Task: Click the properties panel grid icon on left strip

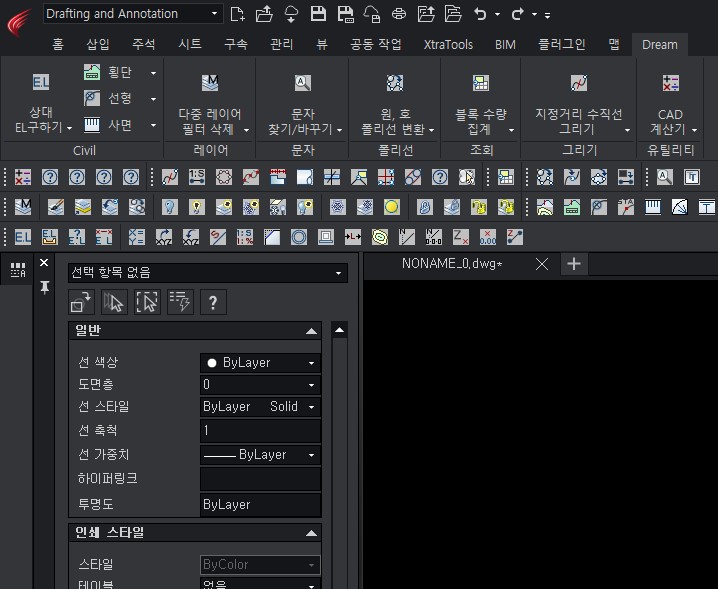Action: tap(18, 270)
